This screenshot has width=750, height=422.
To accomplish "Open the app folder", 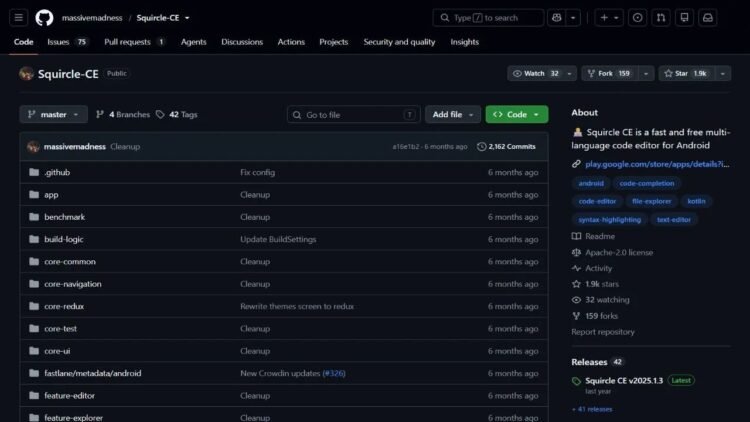I will coord(51,195).
